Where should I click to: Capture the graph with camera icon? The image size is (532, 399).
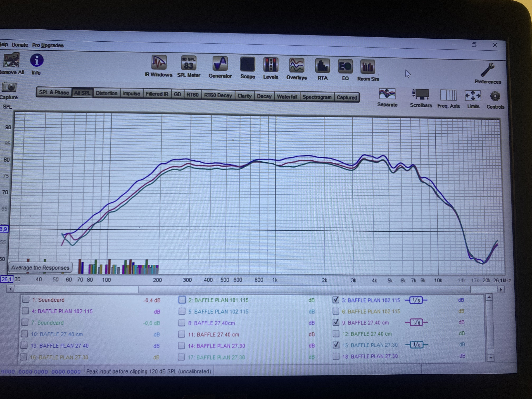click(9, 90)
